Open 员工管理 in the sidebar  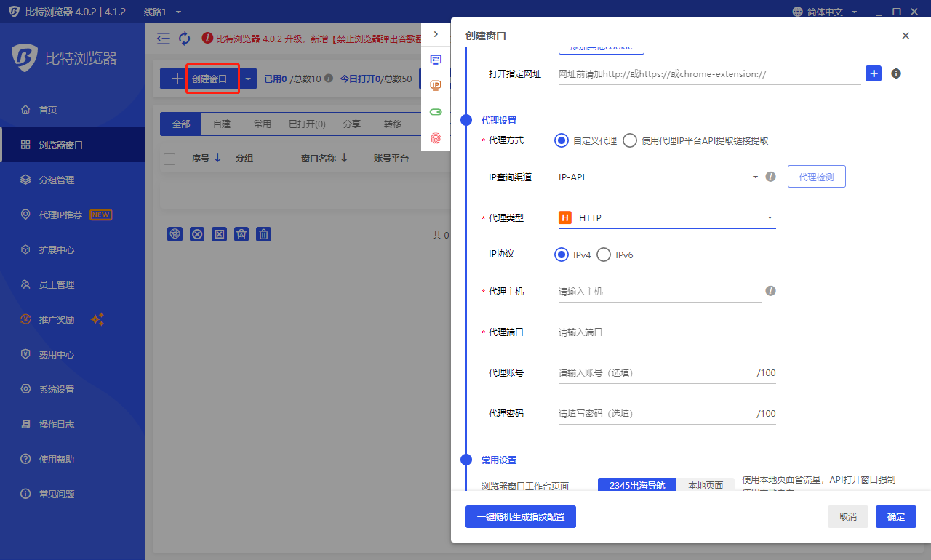click(x=73, y=284)
